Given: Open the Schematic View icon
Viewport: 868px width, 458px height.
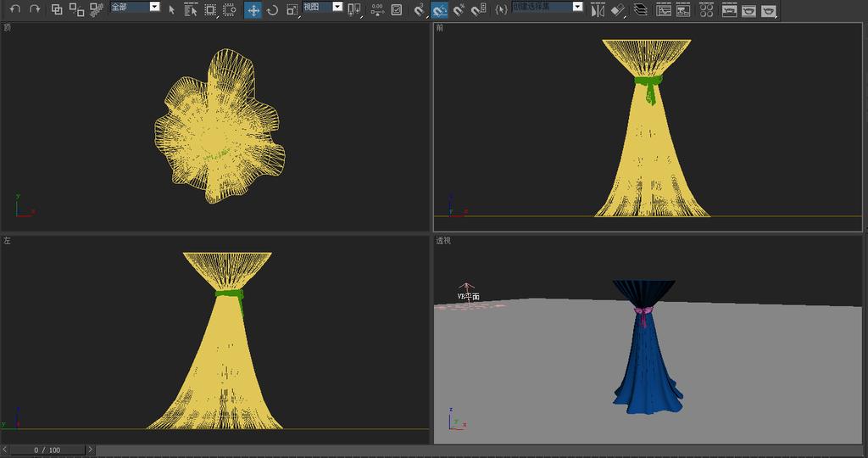Looking at the screenshot, I should tap(683, 10).
